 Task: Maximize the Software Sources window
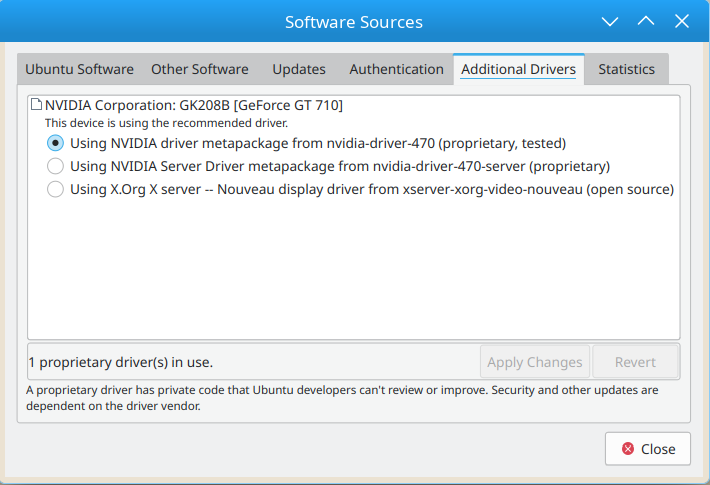(646, 21)
